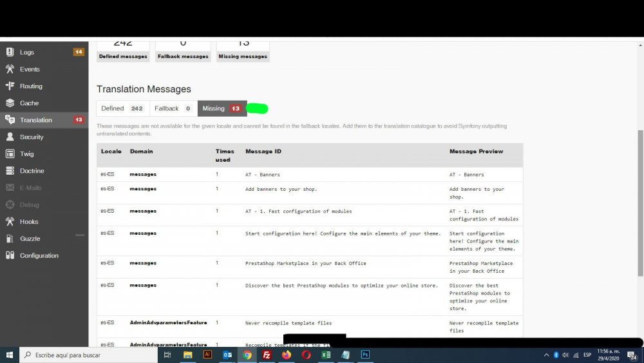Open Hooks in the profiler sidebar

(x=44, y=221)
